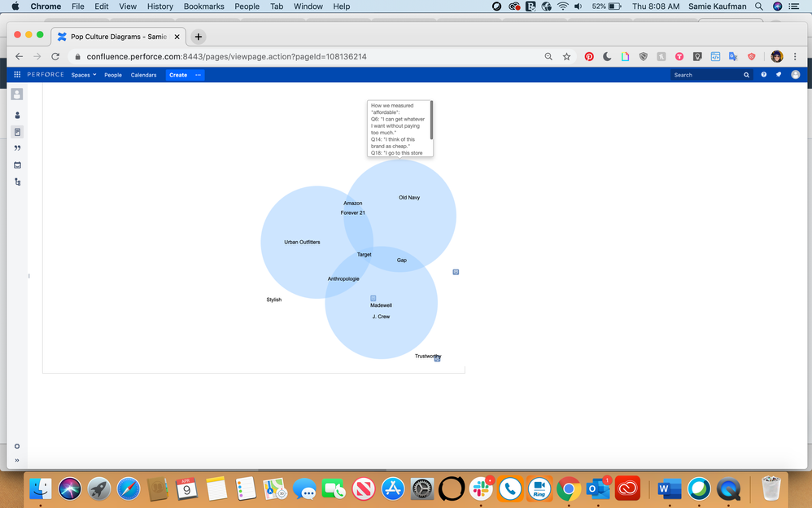Open the Blog quote icon in sidebar
Image resolution: width=812 pixels, height=508 pixels.
coord(17,148)
